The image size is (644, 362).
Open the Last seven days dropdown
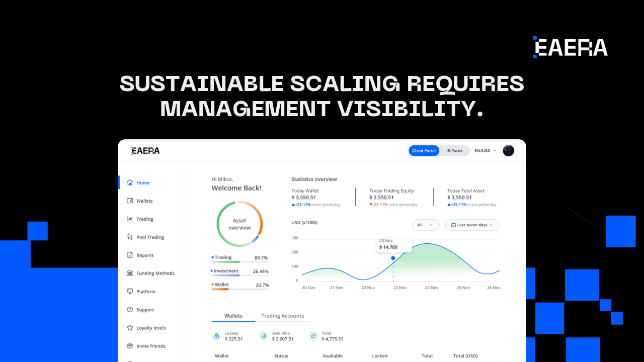click(472, 225)
